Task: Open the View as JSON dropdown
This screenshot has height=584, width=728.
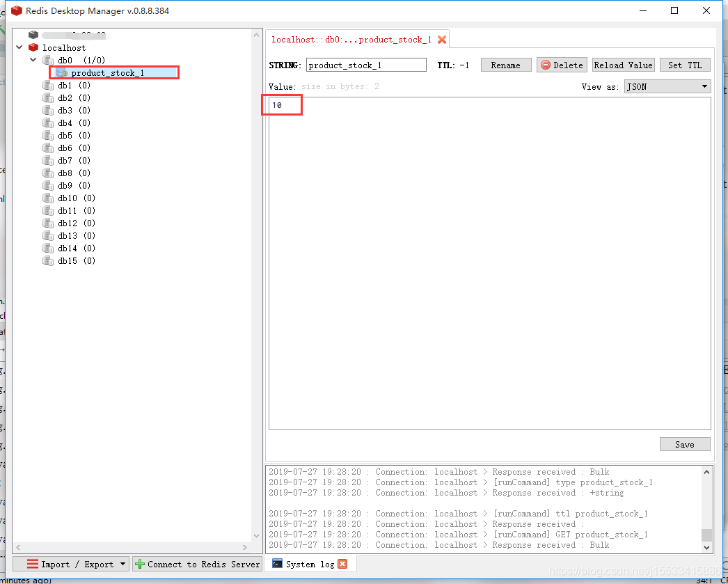Action: (x=667, y=86)
